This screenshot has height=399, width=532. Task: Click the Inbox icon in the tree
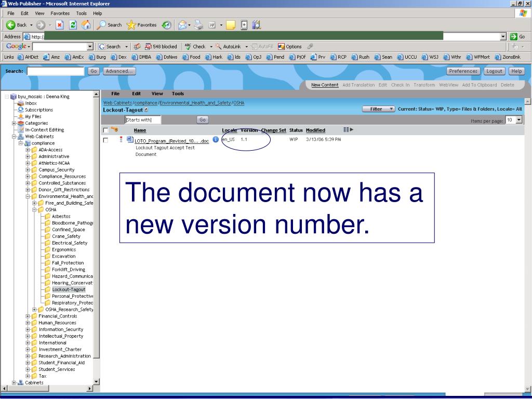tap(21, 103)
